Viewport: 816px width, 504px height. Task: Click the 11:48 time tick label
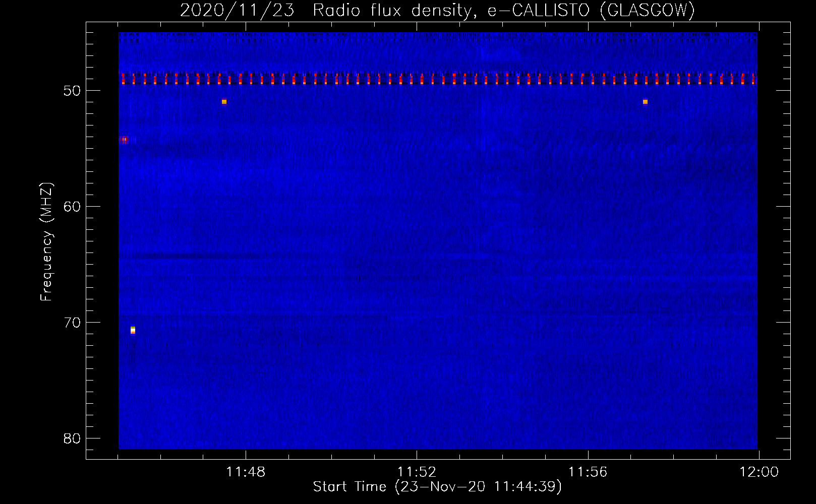246,472
